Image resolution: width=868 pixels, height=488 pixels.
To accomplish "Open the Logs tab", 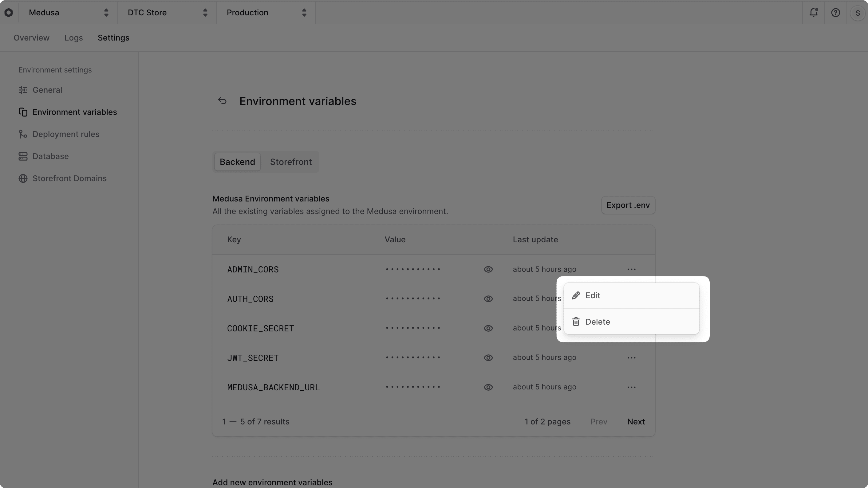I will [x=73, y=38].
